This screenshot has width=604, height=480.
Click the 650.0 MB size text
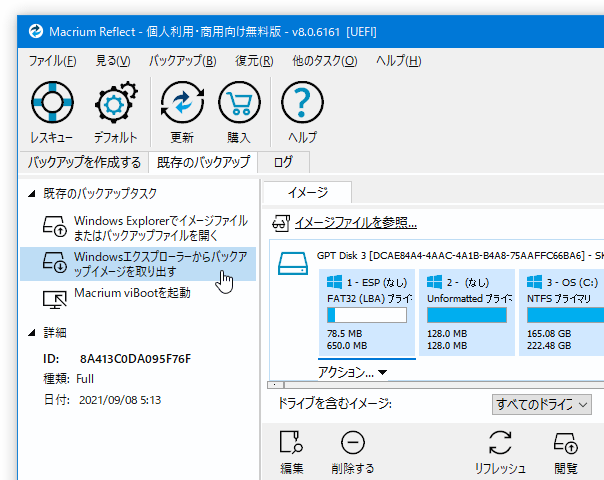click(347, 346)
